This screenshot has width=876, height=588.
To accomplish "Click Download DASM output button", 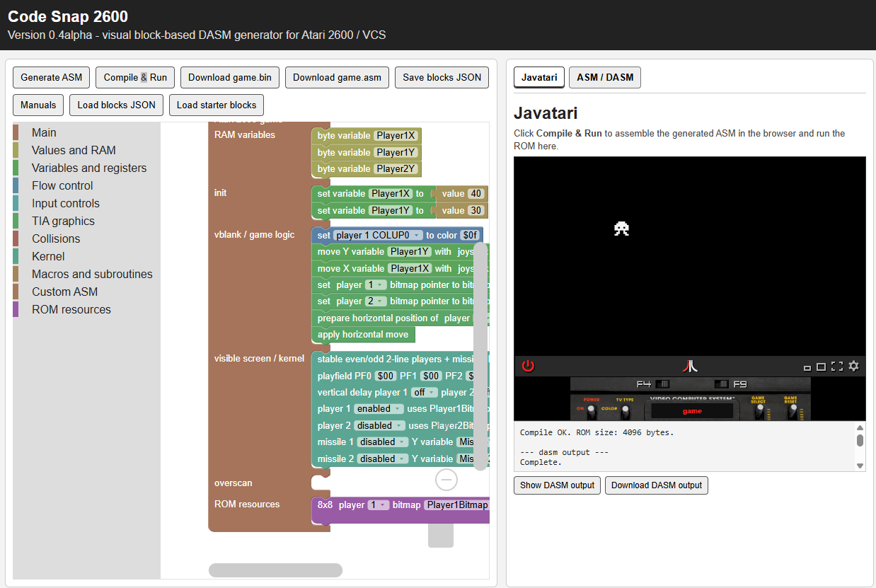I will pyautogui.click(x=657, y=485).
